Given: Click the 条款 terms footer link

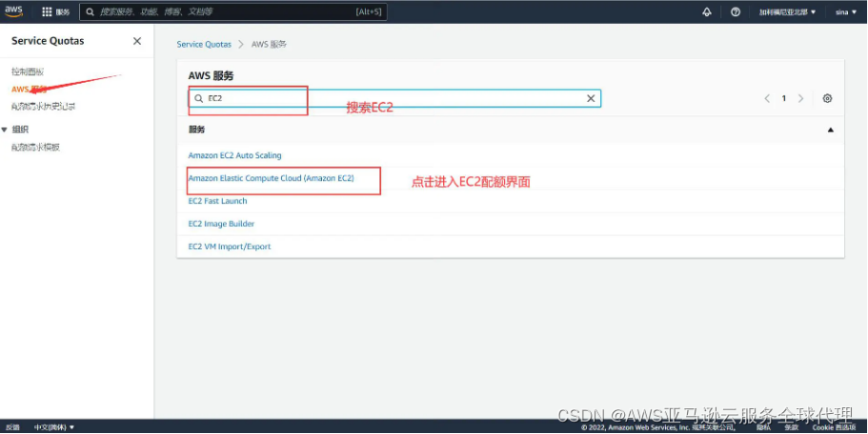Looking at the screenshot, I should tap(791, 427).
